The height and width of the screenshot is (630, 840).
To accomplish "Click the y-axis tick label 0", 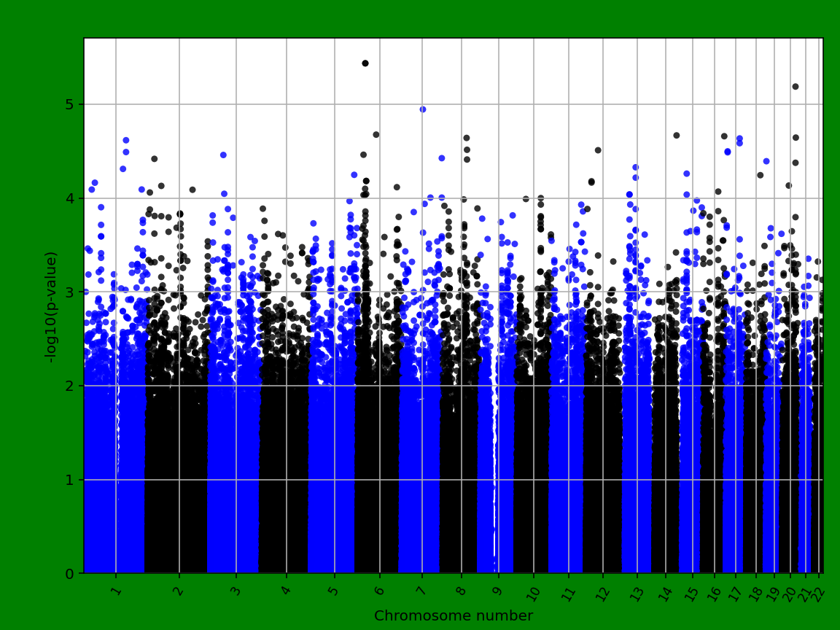I will click(69, 573).
